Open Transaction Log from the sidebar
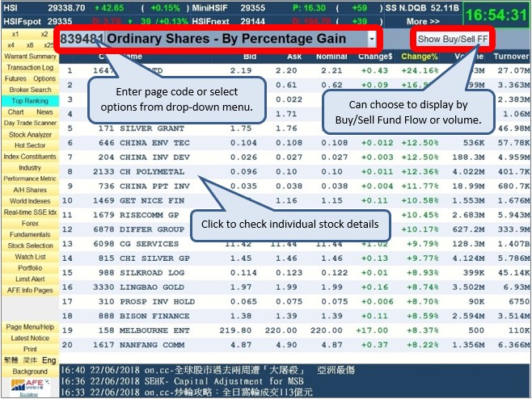 click(30, 68)
